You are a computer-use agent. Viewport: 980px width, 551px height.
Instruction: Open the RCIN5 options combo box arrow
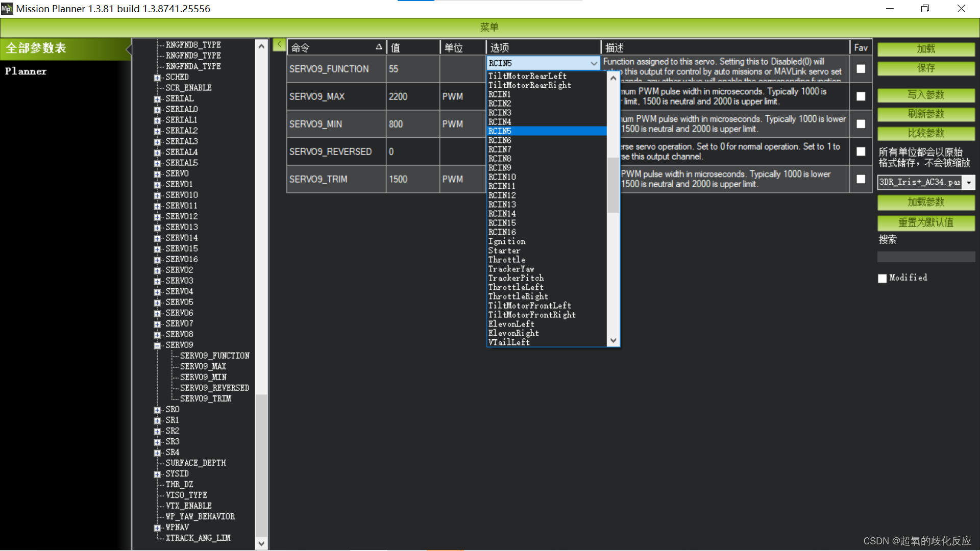(x=594, y=63)
